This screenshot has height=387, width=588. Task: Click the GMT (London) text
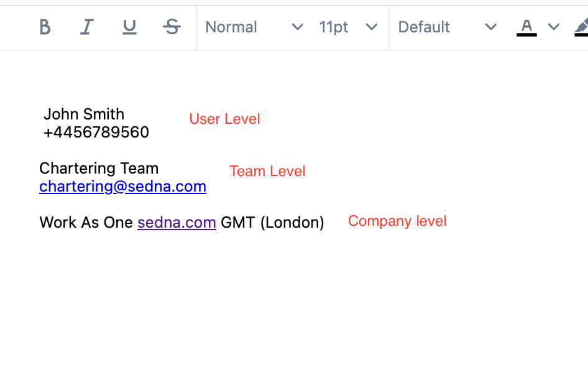(x=272, y=223)
